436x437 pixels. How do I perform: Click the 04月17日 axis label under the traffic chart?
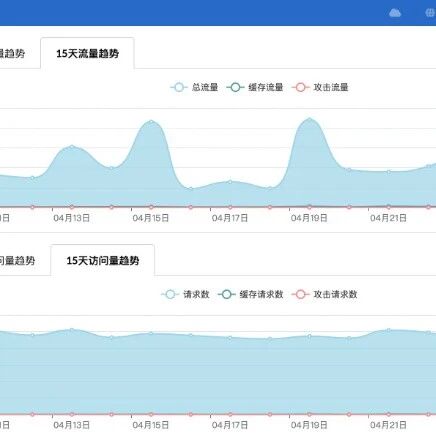230,218
